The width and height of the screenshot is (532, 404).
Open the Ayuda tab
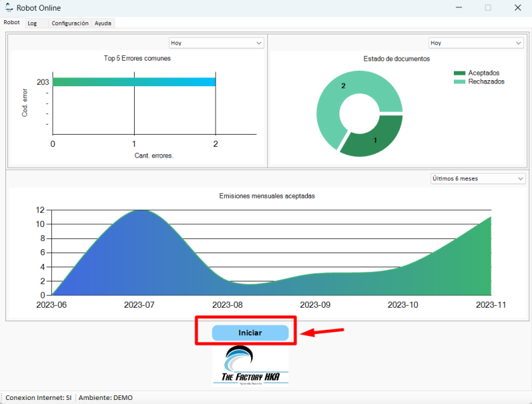pos(103,23)
